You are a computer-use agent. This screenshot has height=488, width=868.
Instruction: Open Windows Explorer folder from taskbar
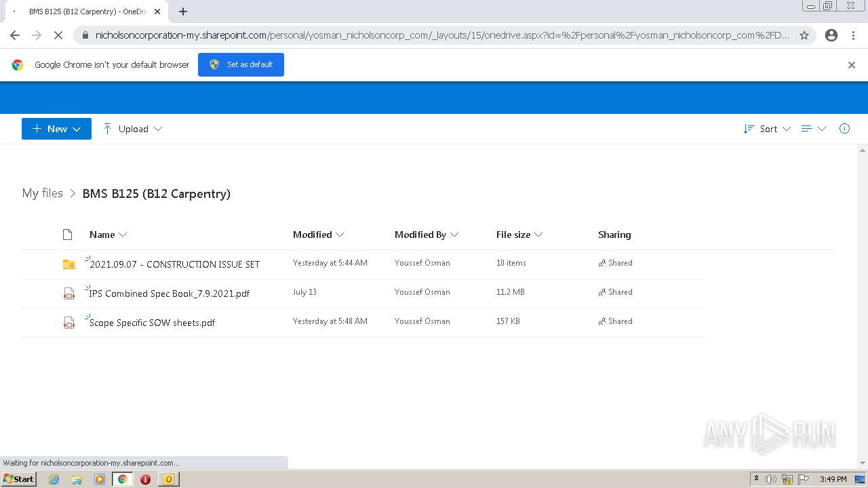point(77,479)
